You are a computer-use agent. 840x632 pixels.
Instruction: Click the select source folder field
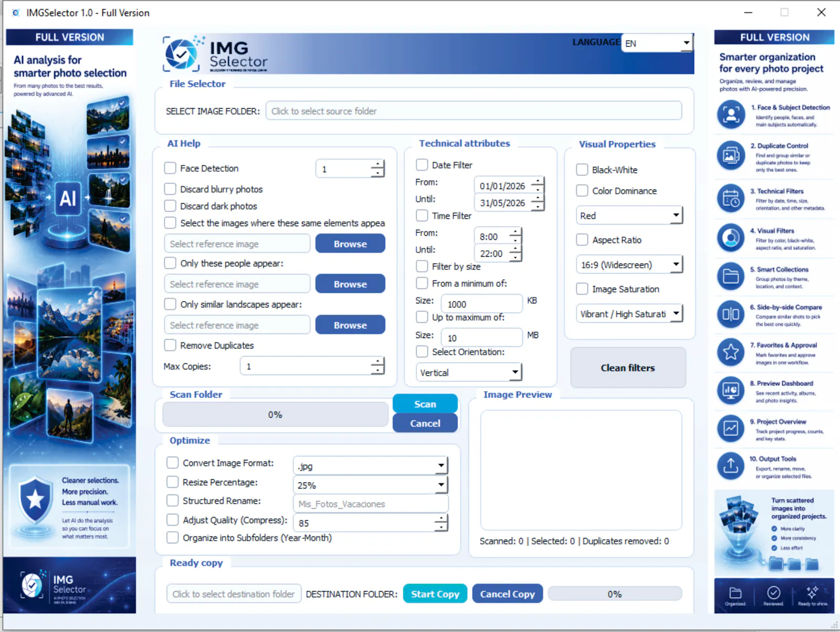(474, 111)
